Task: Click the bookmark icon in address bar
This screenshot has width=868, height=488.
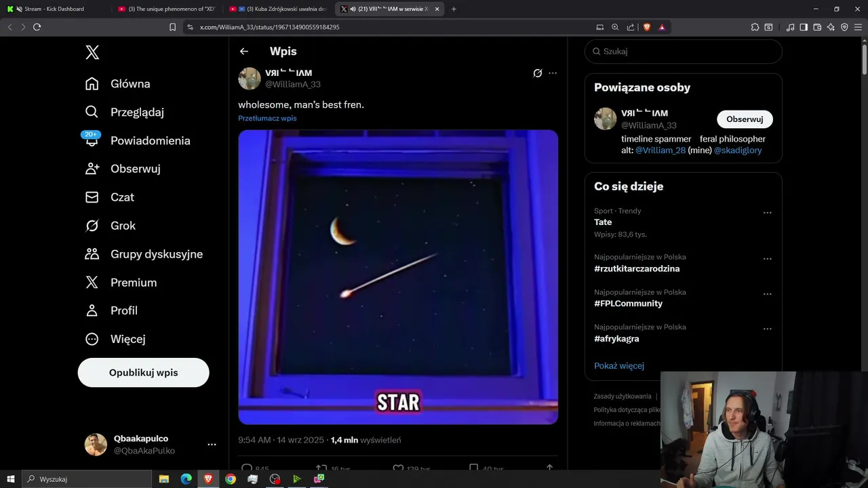Action: 172,27
